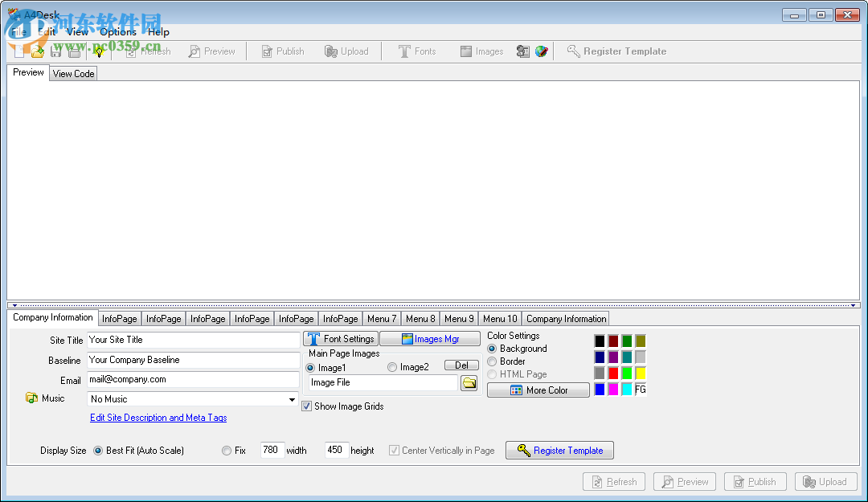Image resolution: width=868 pixels, height=502 pixels.
Task: Open the Images Mgr button
Action: (429, 339)
